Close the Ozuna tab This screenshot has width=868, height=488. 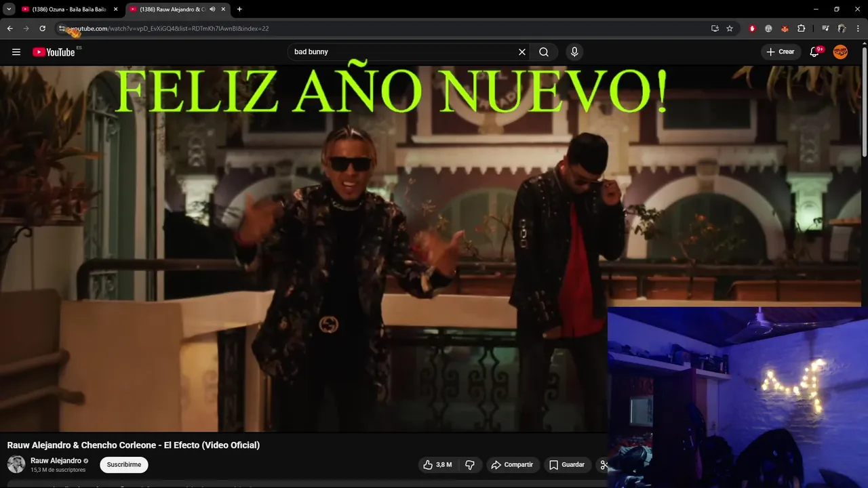[115, 9]
